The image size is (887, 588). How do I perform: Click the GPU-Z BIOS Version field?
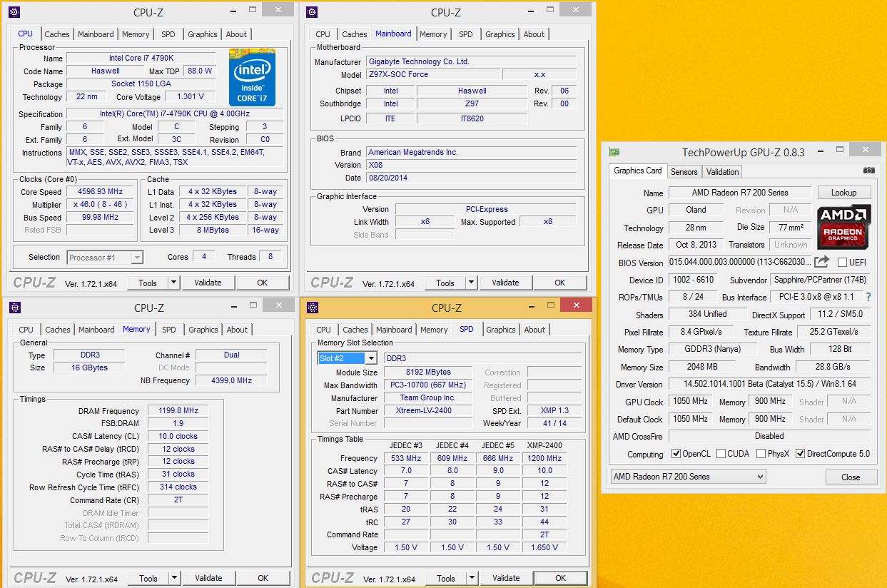tap(740, 263)
